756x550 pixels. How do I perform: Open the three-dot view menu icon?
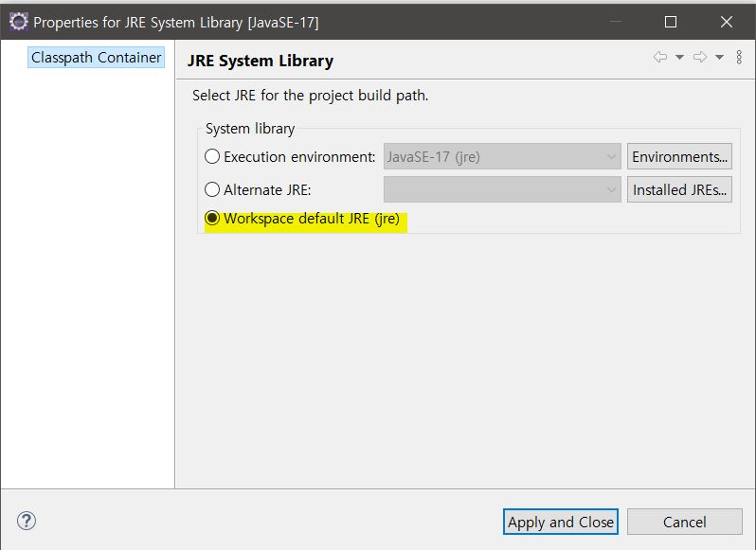pos(739,57)
